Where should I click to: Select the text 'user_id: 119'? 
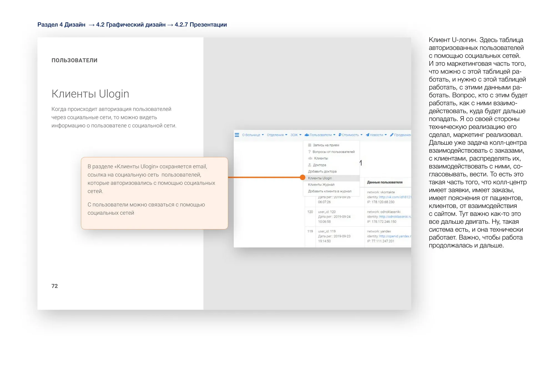[327, 231]
